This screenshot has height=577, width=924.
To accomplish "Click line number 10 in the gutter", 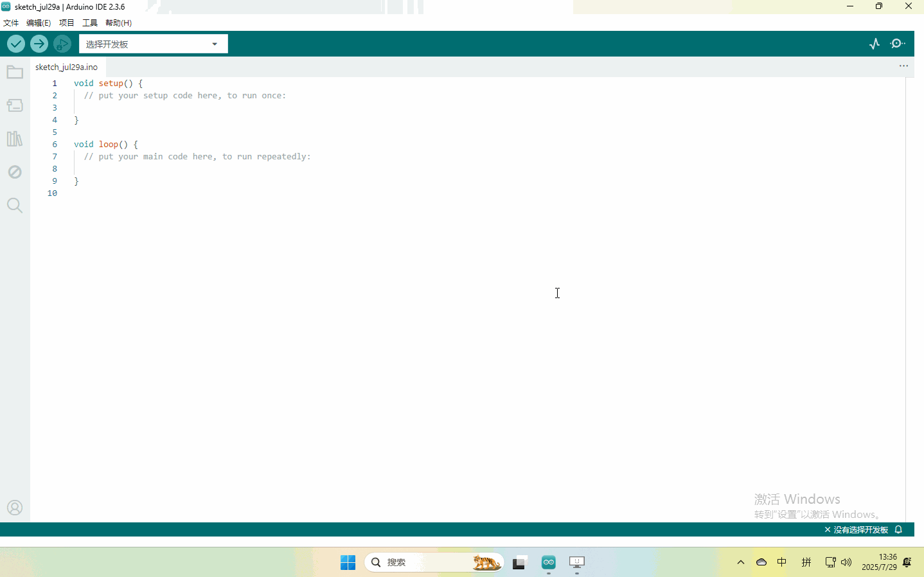I will 53,193.
